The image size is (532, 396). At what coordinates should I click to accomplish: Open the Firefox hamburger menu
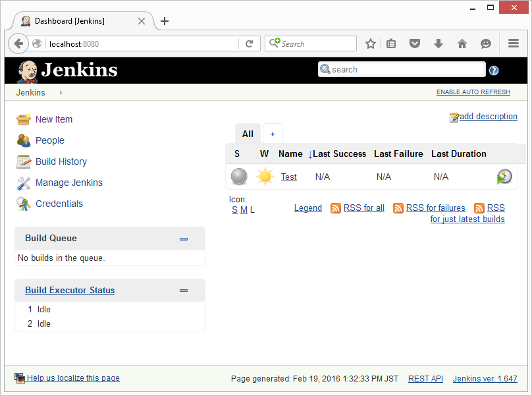(x=514, y=43)
